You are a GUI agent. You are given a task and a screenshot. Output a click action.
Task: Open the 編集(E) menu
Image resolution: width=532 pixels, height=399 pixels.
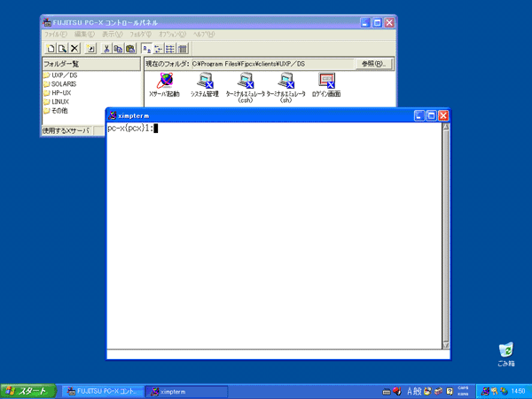(x=84, y=35)
